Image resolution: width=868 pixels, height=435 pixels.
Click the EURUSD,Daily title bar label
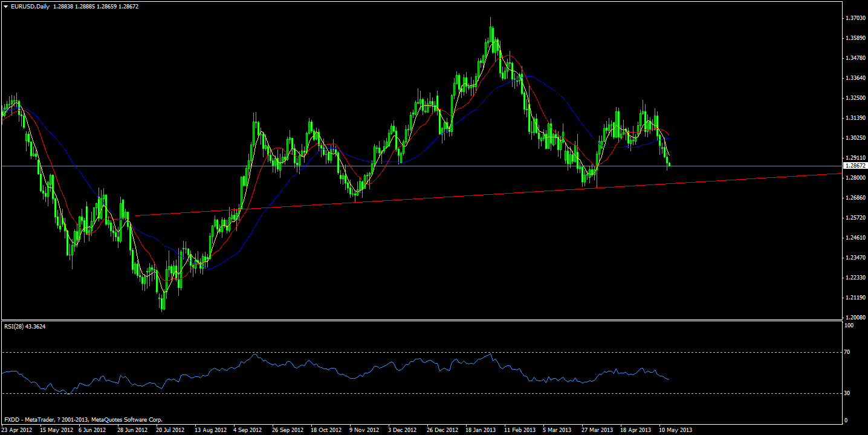point(29,5)
